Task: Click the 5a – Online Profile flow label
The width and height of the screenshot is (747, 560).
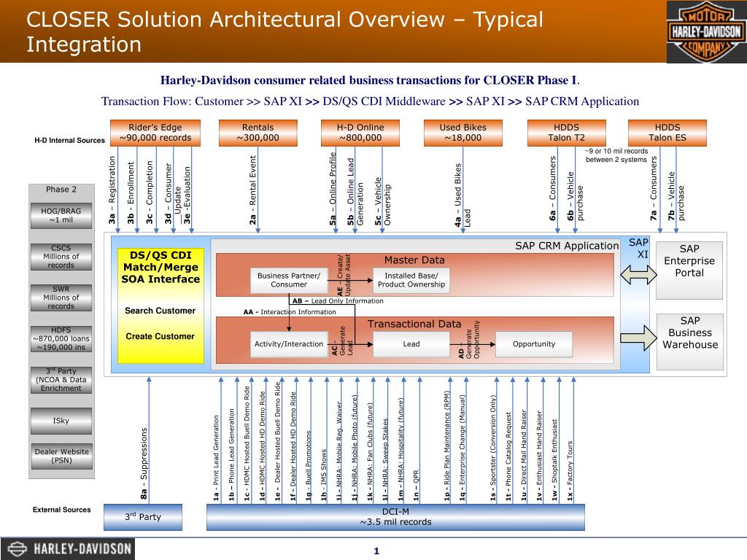Action: pyautogui.click(x=333, y=189)
